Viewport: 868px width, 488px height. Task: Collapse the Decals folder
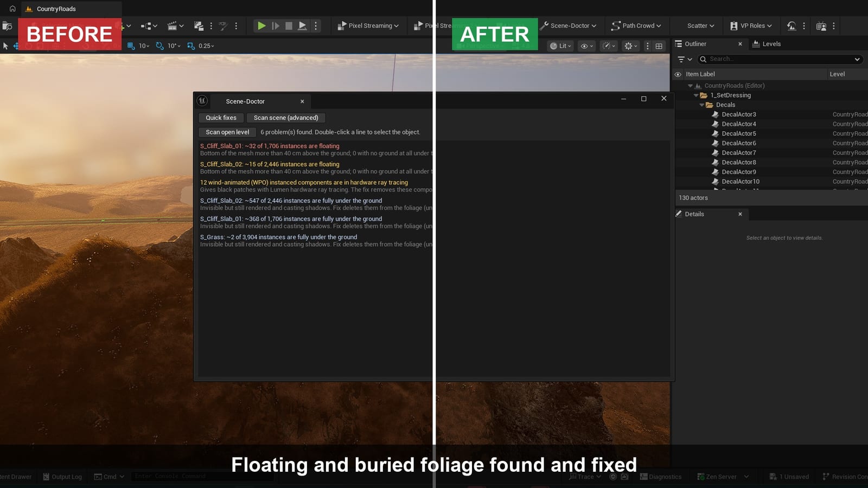pyautogui.click(x=701, y=105)
